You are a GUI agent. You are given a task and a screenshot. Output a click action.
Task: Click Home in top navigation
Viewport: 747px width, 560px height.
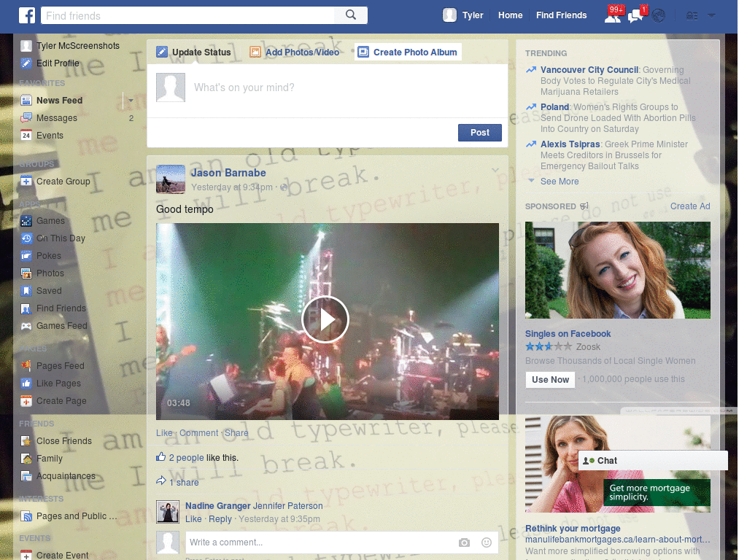(510, 15)
